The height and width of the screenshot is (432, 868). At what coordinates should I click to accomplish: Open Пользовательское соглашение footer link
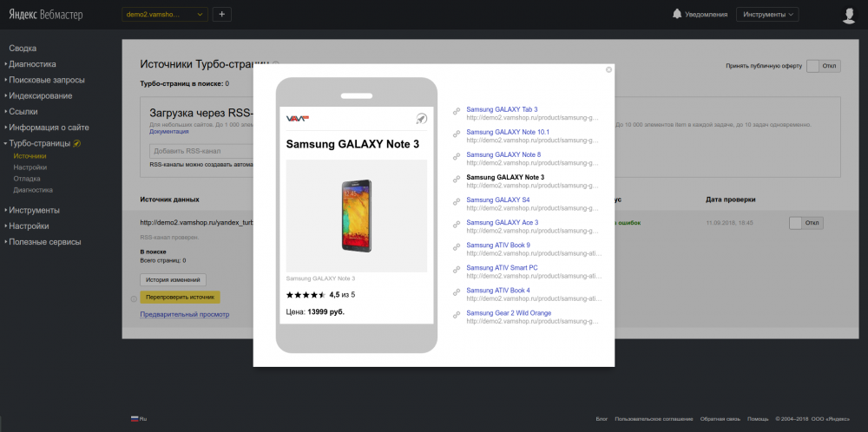pos(654,419)
